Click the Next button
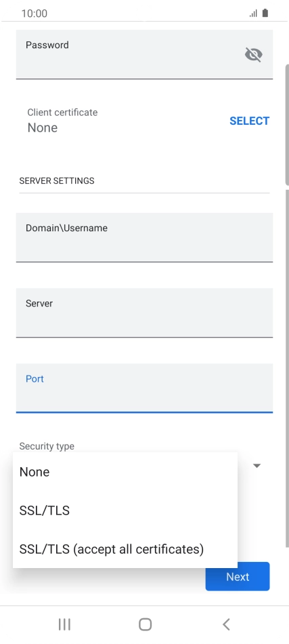289x644 pixels. pos(238,577)
